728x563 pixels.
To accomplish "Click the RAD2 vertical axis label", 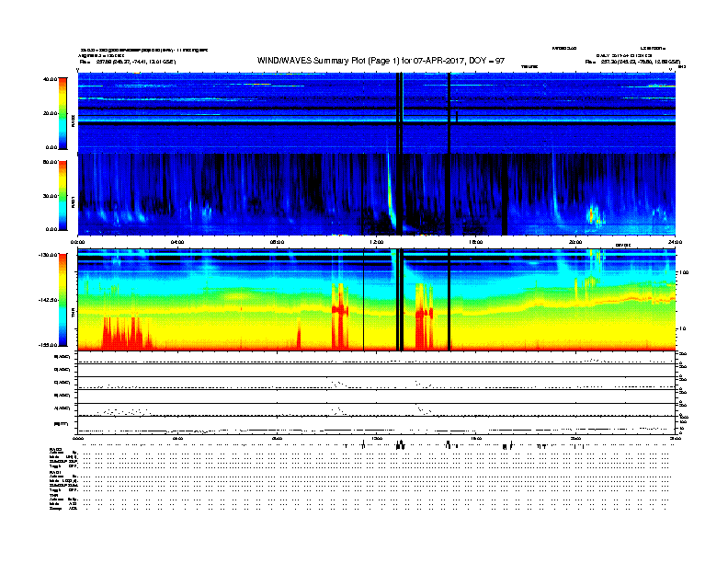I will pyautogui.click(x=73, y=121).
